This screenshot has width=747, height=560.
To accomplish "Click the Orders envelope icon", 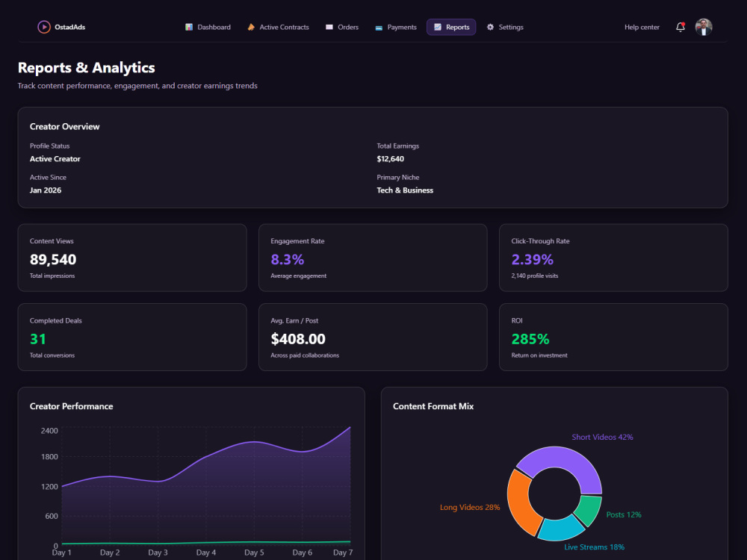I will point(329,27).
